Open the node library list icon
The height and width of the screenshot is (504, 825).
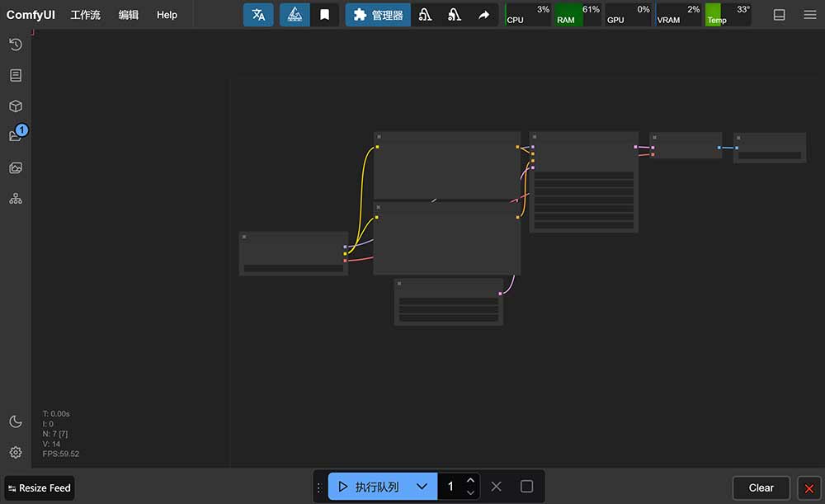point(16,75)
